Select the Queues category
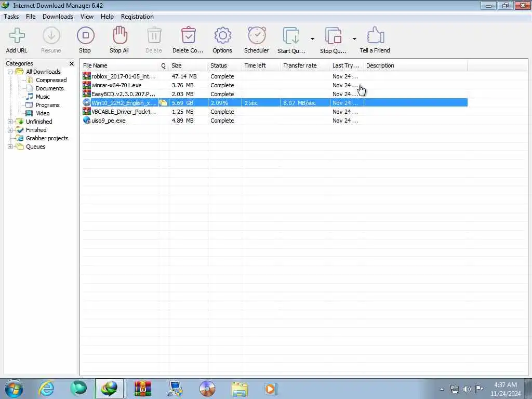This screenshot has width=532, height=399. (x=36, y=147)
